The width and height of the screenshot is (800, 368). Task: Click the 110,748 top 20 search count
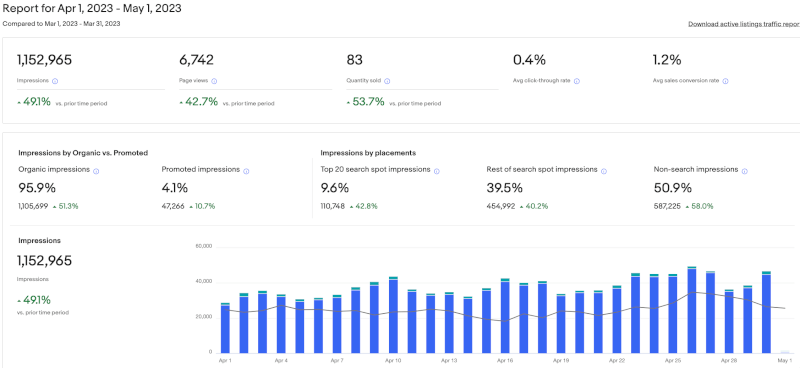click(333, 207)
